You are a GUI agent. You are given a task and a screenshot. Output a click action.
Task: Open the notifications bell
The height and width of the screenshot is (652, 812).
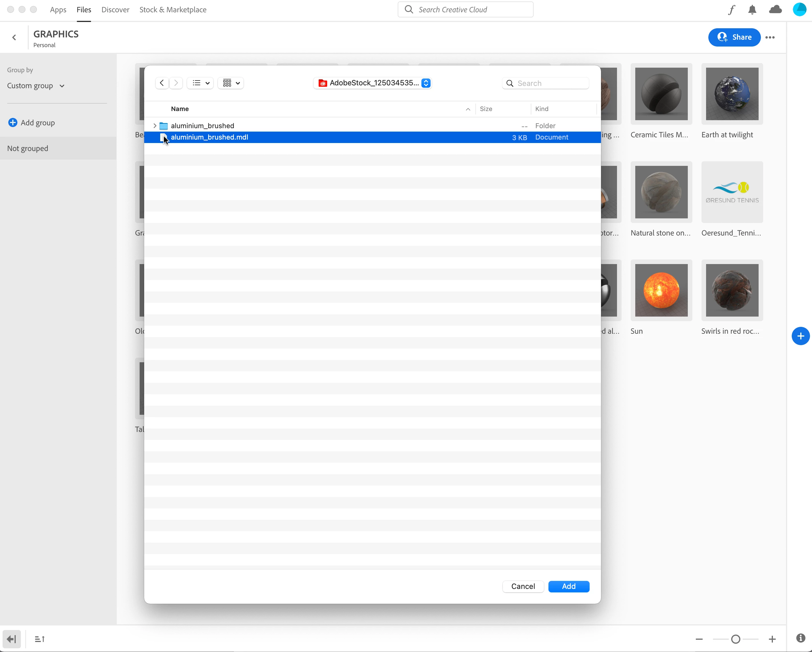click(752, 10)
